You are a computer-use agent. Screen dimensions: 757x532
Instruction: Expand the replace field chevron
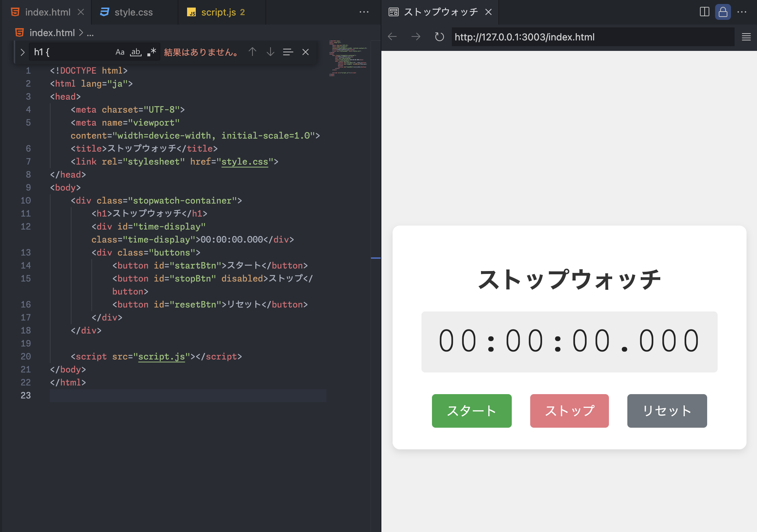pyautogui.click(x=22, y=52)
